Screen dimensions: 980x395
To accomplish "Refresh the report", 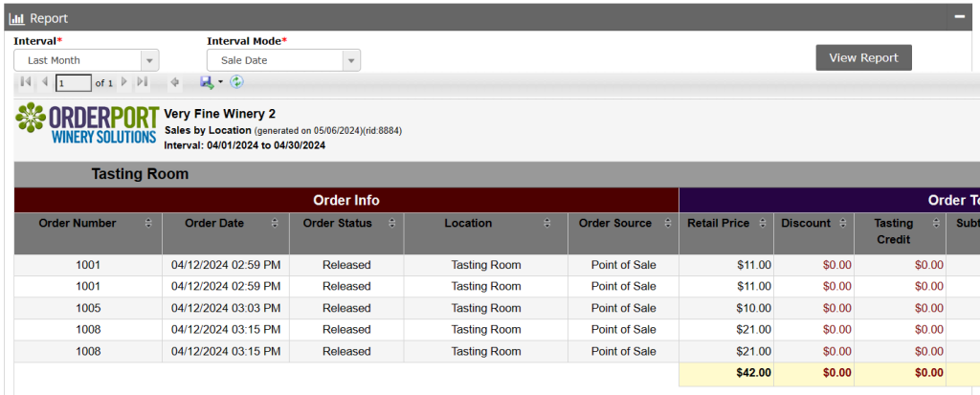I will [236, 83].
